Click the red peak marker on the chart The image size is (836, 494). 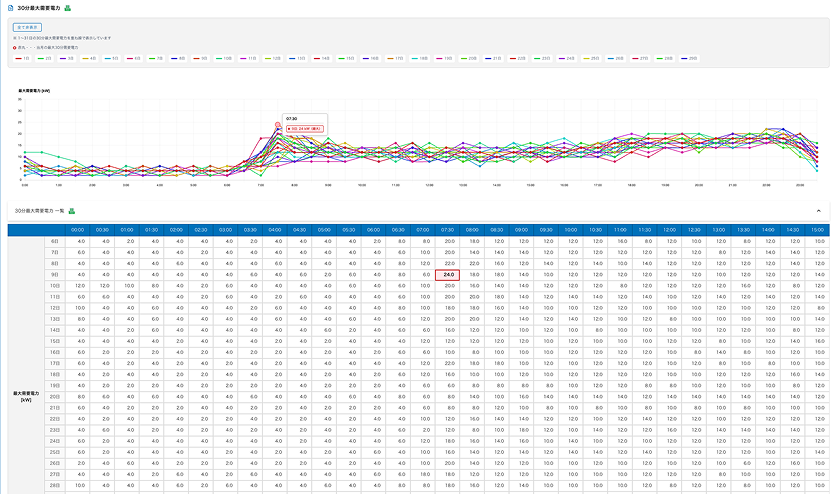(x=278, y=125)
